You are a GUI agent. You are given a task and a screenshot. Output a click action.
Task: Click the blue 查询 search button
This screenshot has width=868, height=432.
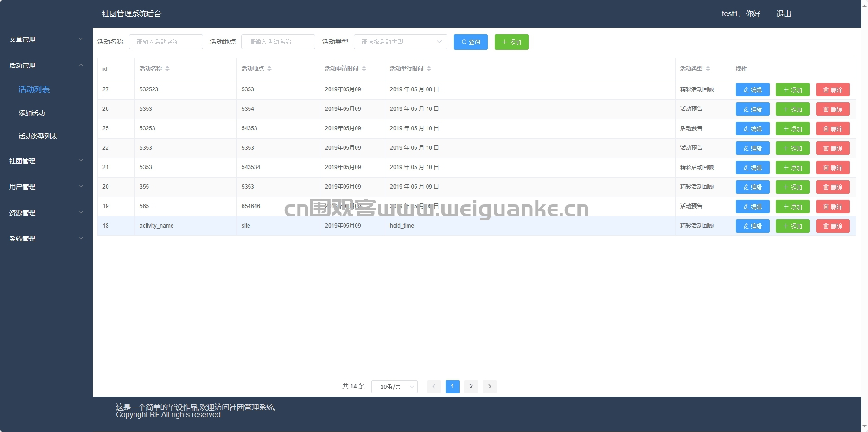(471, 42)
